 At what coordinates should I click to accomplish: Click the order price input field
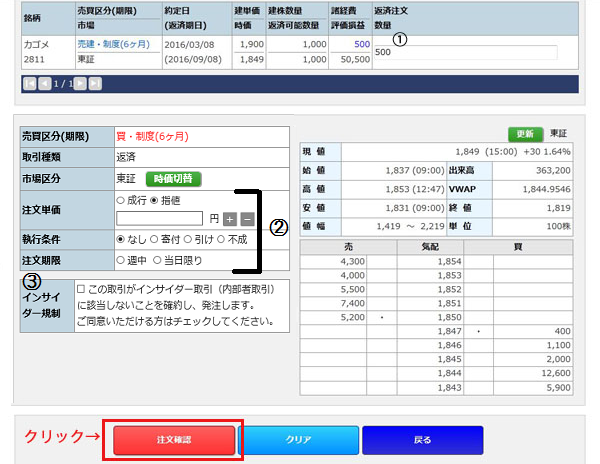point(160,218)
